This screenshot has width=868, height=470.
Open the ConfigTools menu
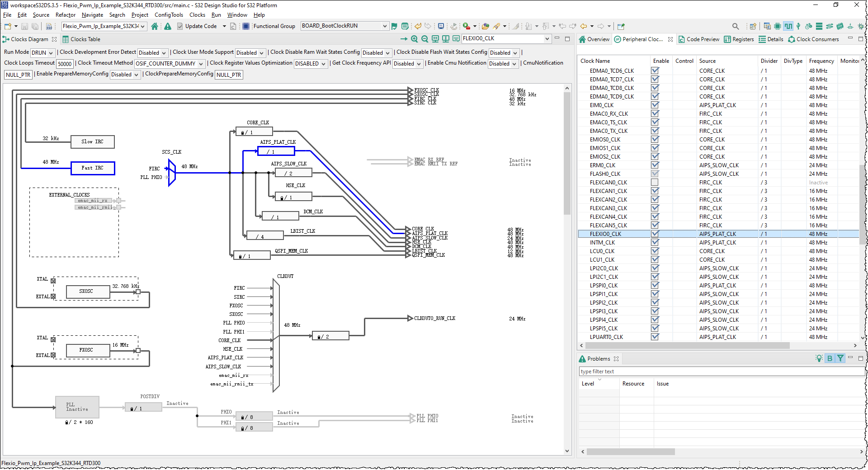coord(169,15)
